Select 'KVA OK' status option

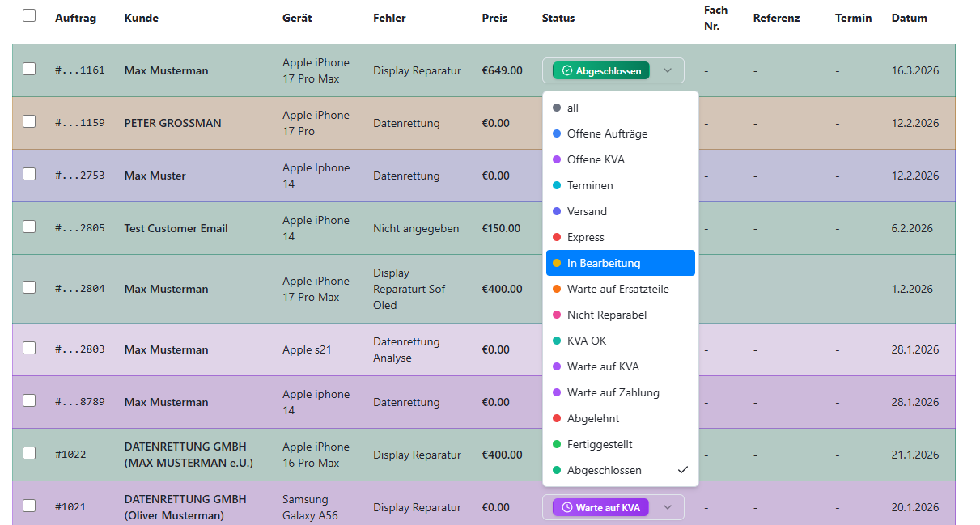[x=621, y=341]
